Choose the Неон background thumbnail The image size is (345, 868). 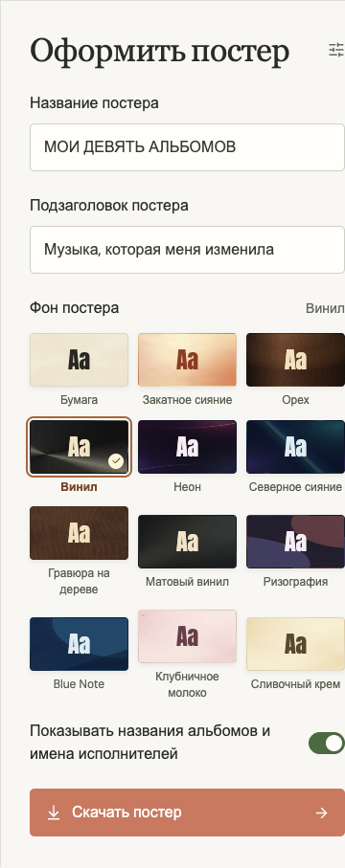[188, 447]
